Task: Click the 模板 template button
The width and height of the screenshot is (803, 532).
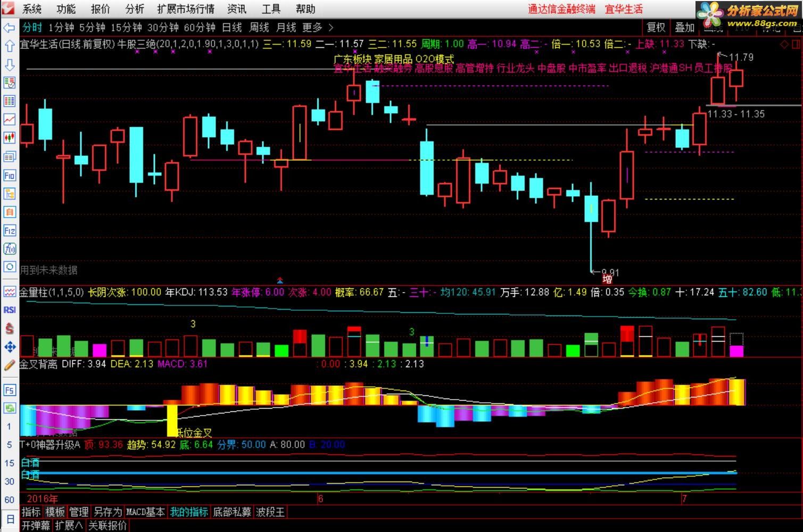Action: tap(55, 512)
